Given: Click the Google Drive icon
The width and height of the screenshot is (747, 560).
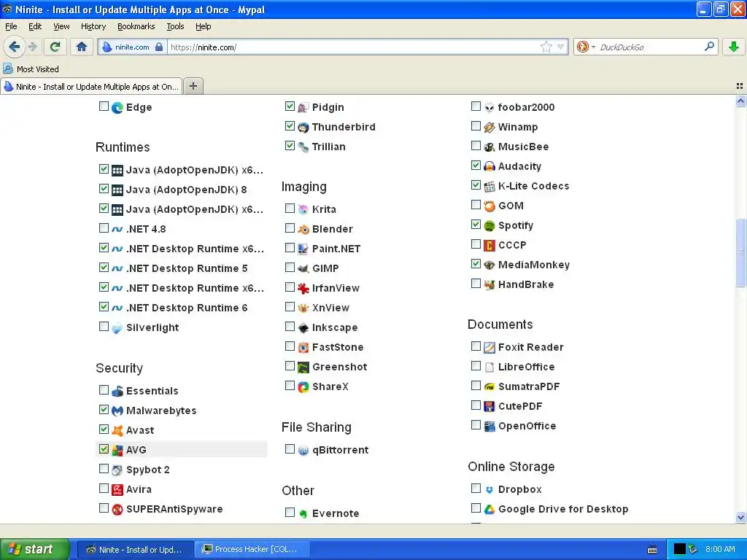Looking at the screenshot, I should point(489,509).
